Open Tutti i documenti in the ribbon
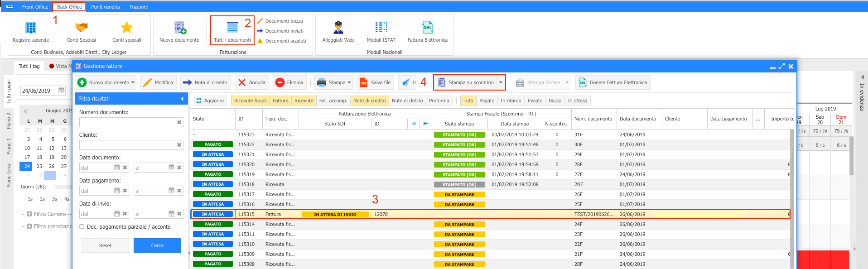868x269 pixels. (232, 31)
